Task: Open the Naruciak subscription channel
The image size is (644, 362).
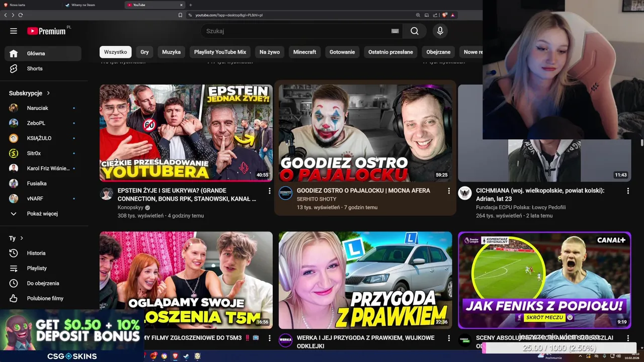Action: pyautogui.click(x=43, y=108)
